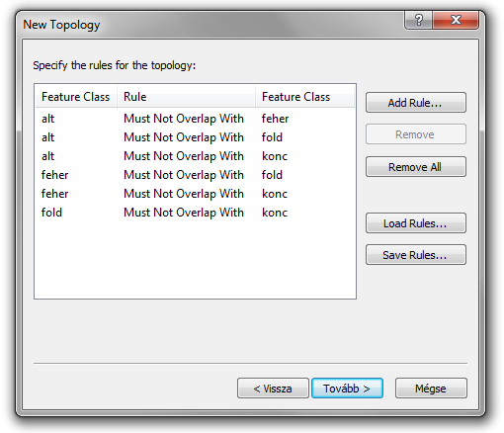Continue with the Tovább > button

[x=347, y=389]
